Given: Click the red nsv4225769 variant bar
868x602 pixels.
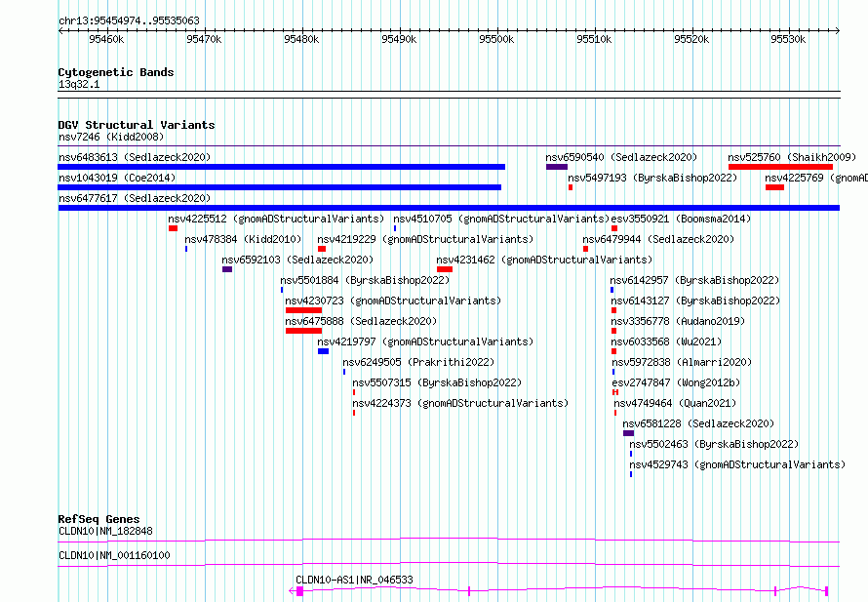Looking at the screenshot, I should point(774,187).
